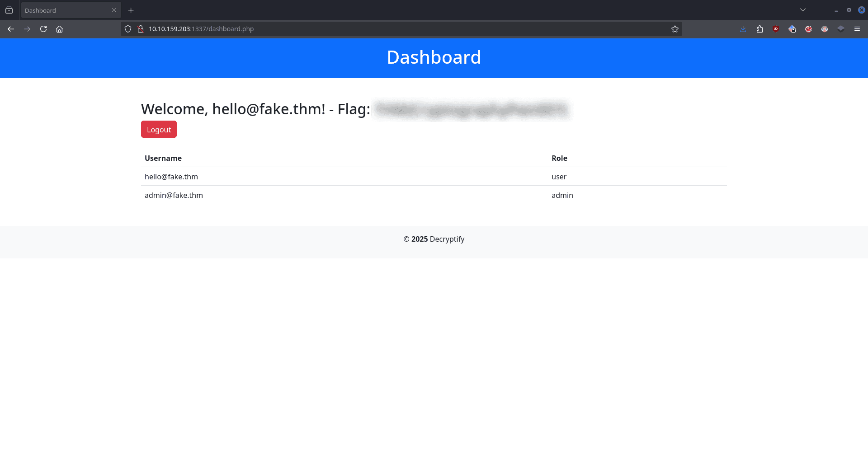
Task: Reload the dashboard page
Action: click(x=43, y=29)
